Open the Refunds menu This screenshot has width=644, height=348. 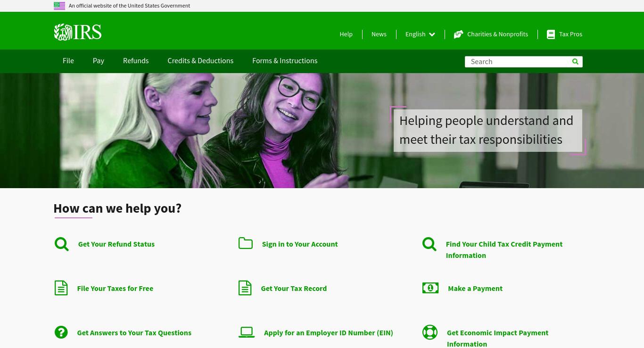[x=136, y=61]
